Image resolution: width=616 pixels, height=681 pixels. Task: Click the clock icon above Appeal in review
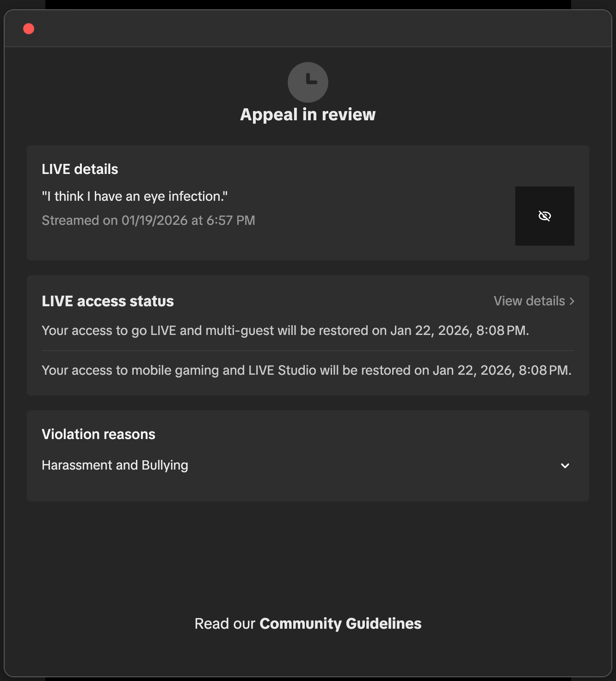point(308,82)
